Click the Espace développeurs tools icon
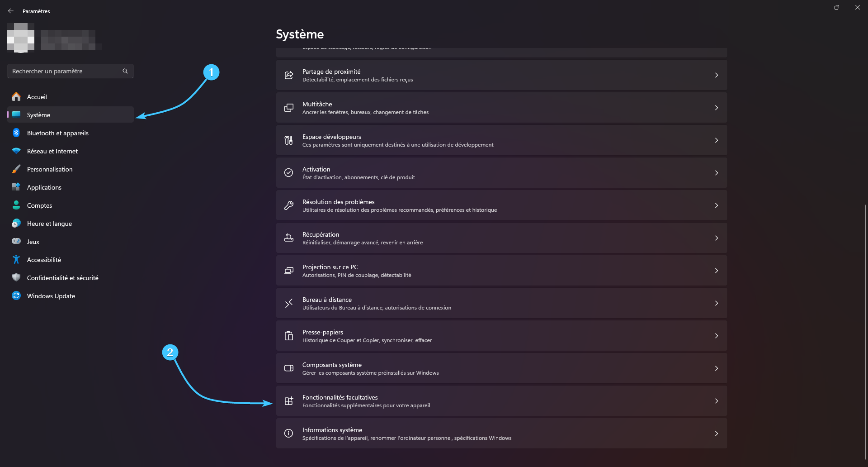868x467 pixels. [289, 140]
